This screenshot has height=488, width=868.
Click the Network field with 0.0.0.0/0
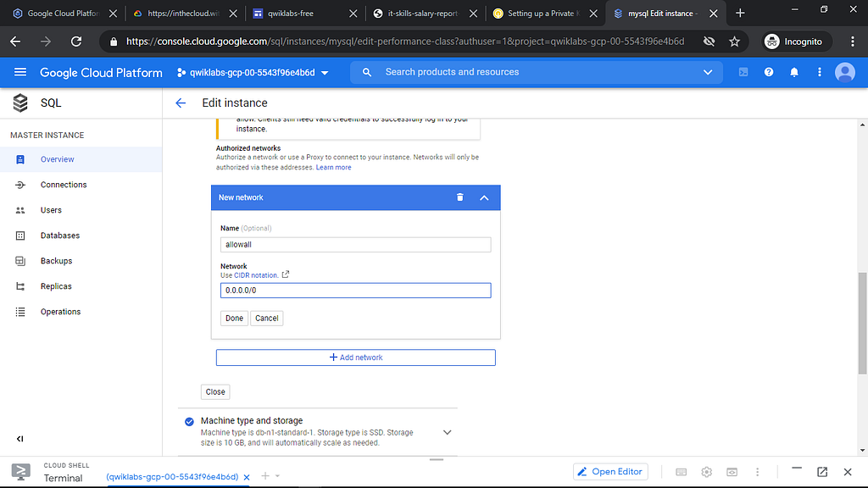[x=355, y=291]
